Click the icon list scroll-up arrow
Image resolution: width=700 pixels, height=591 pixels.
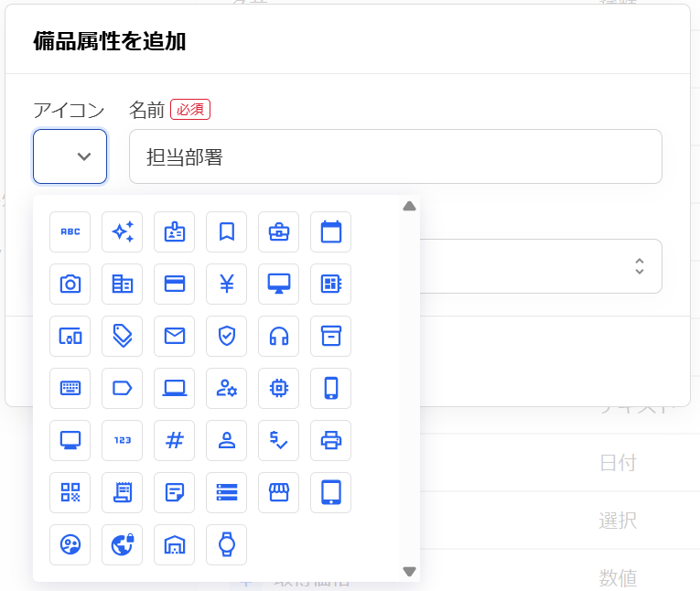click(x=409, y=206)
